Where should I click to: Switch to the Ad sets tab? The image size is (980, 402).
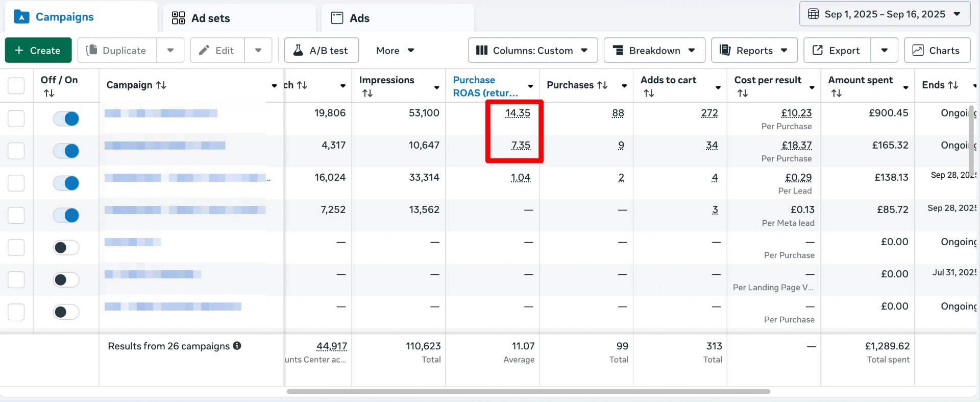click(210, 18)
